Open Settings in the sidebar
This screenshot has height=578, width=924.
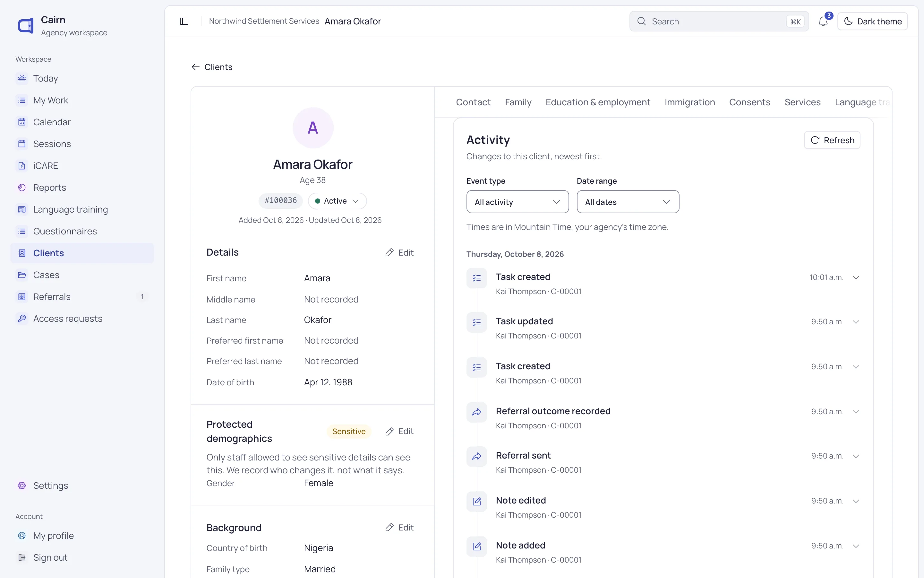point(82,486)
